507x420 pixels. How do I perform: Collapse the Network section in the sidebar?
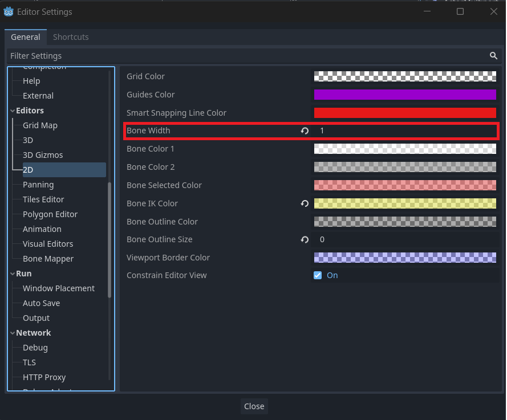[x=13, y=332]
